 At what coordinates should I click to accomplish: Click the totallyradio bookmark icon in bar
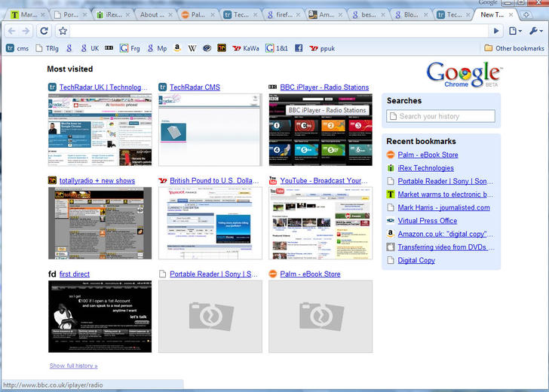222,48
